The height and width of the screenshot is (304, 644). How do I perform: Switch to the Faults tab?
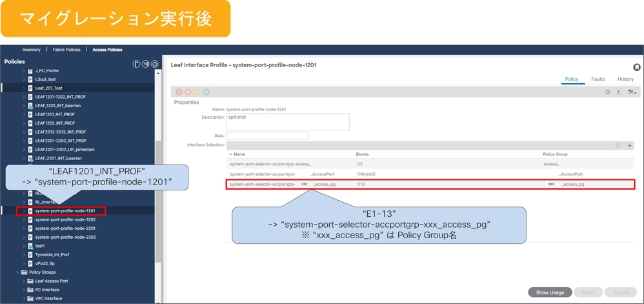tap(598, 79)
